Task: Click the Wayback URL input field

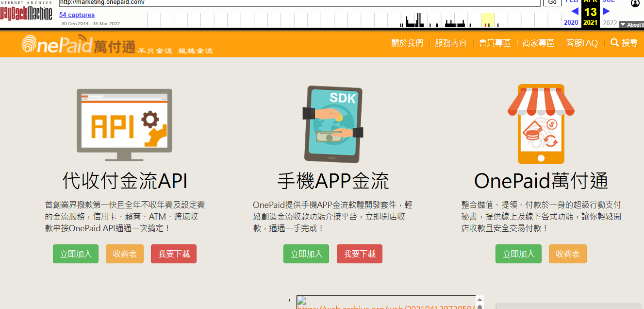Action: pos(299,2)
